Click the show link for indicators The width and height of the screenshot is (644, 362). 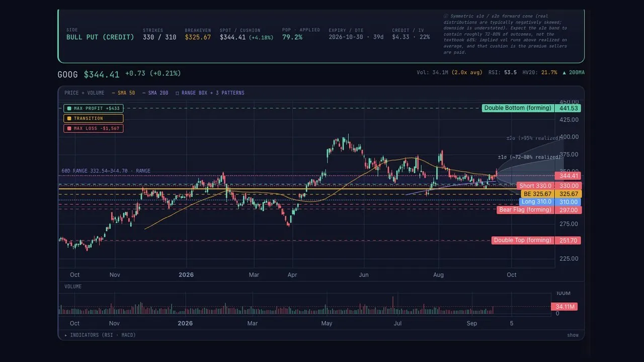(x=573, y=335)
